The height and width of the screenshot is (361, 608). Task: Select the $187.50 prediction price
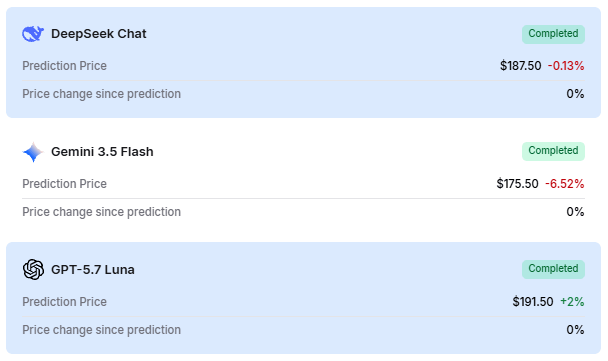click(520, 66)
